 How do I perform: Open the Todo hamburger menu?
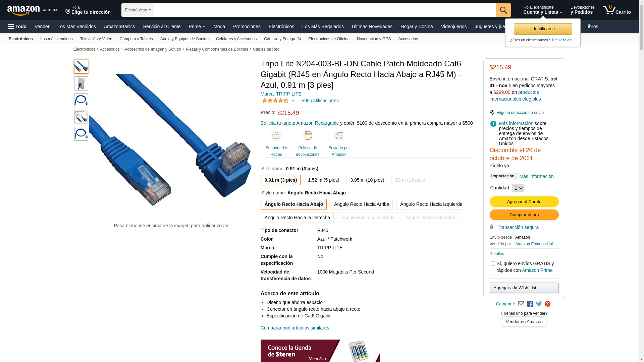coord(17,26)
